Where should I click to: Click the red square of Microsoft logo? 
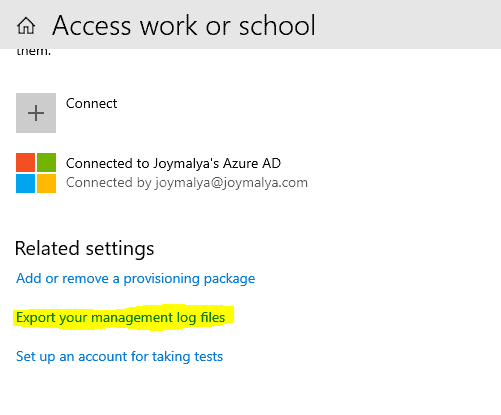[x=25, y=162]
